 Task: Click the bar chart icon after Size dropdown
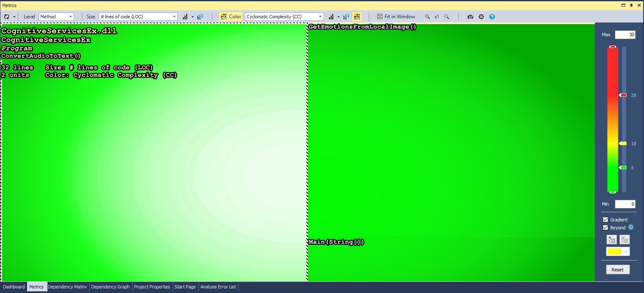(185, 17)
